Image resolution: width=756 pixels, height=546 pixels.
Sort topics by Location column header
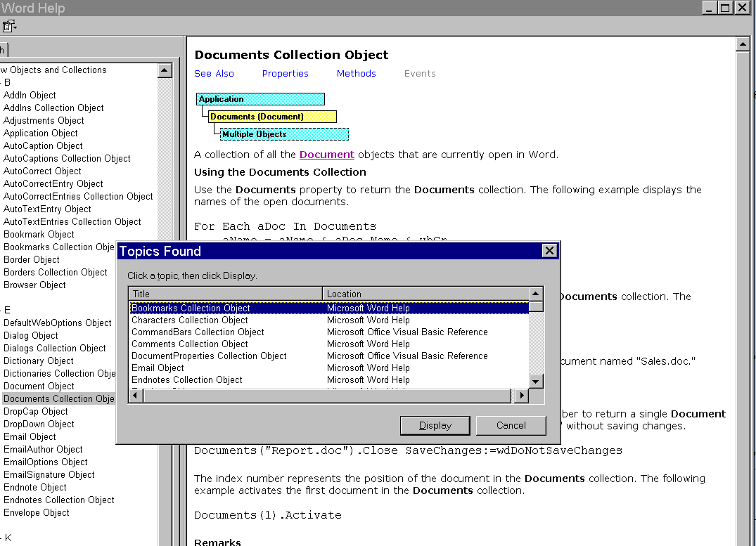(x=425, y=294)
